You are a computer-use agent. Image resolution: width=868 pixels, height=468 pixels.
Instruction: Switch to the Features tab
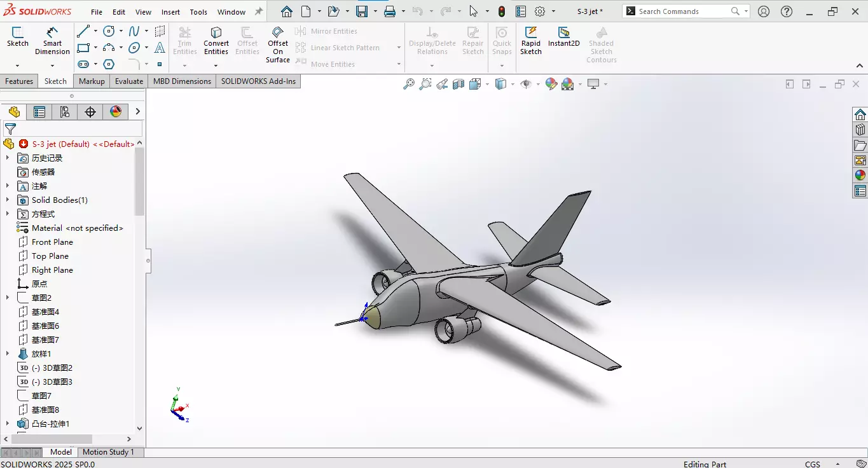click(19, 81)
